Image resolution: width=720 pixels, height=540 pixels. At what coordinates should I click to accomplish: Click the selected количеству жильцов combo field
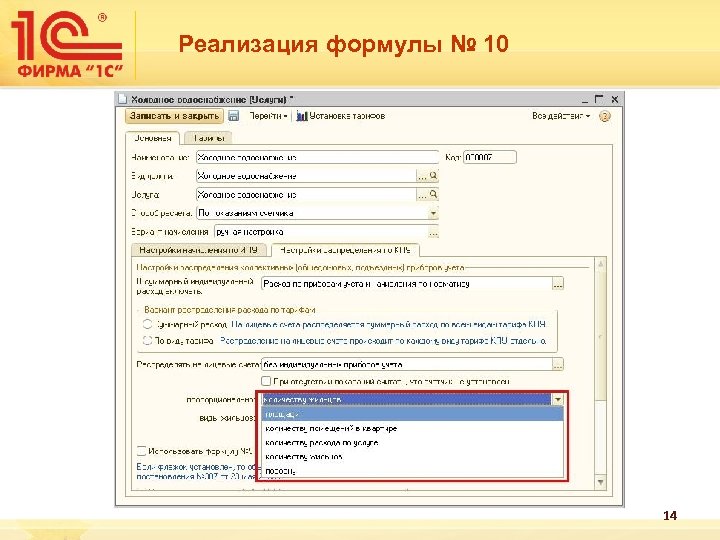coord(406,399)
